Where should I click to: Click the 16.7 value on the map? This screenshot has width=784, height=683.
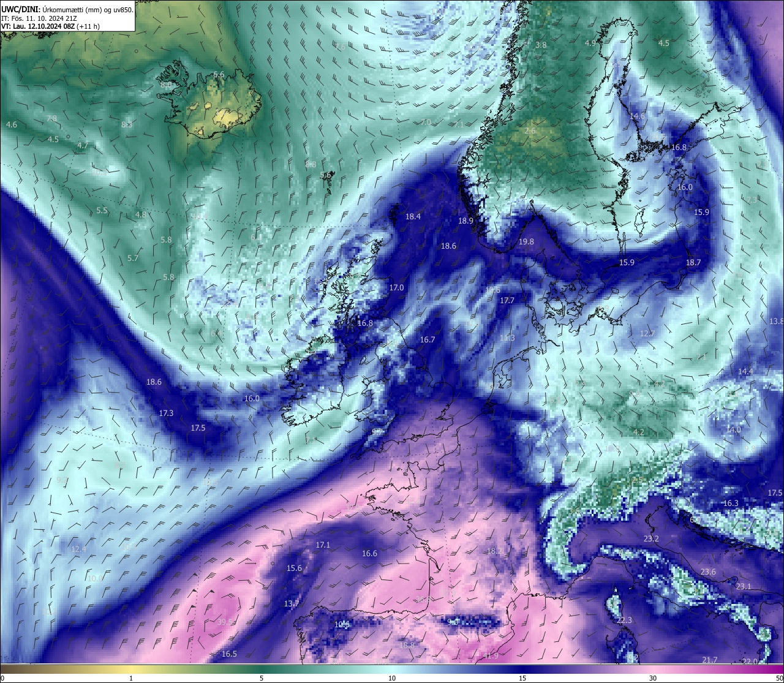coord(428,340)
